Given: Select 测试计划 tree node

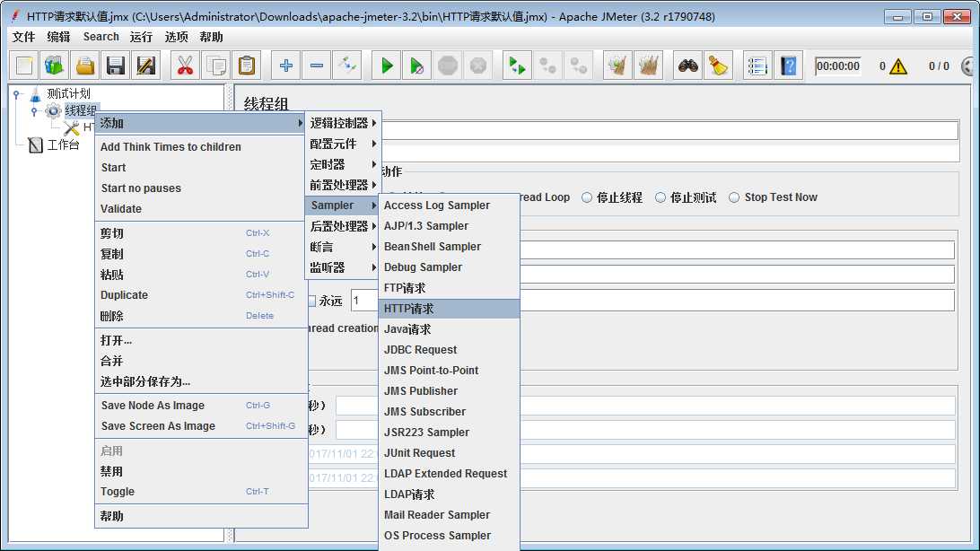Looking at the screenshot, I should [68, 93].
